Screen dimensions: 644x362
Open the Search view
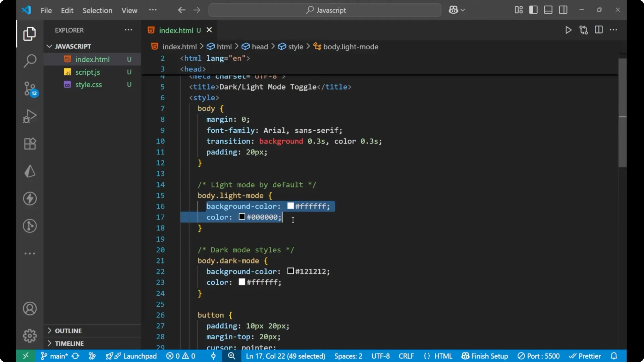coord(30,61)
